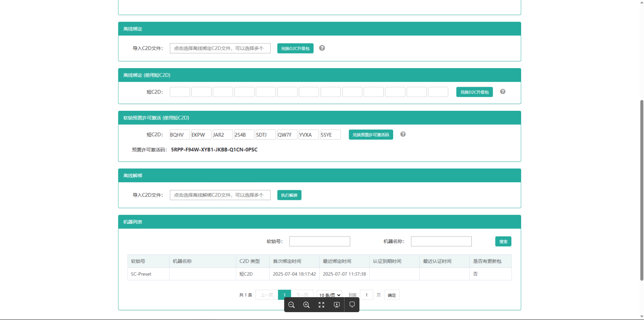
Task: Click the offline unbind C2D file chooser field
Action: [x=220, y=195]
